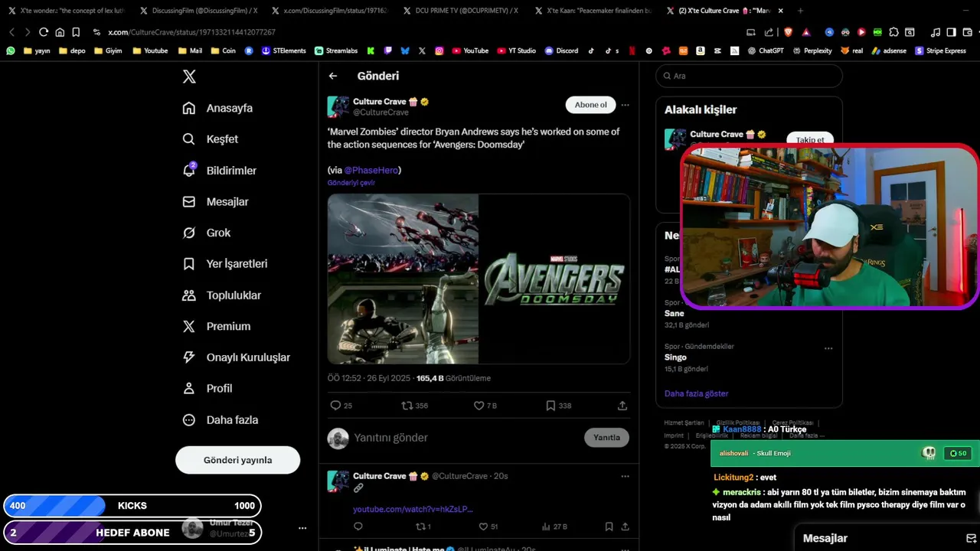Open account menu dots near Umur Tezer
Image resolution: width=980 pixels, height=551 pixels.
tap(302, 528)
